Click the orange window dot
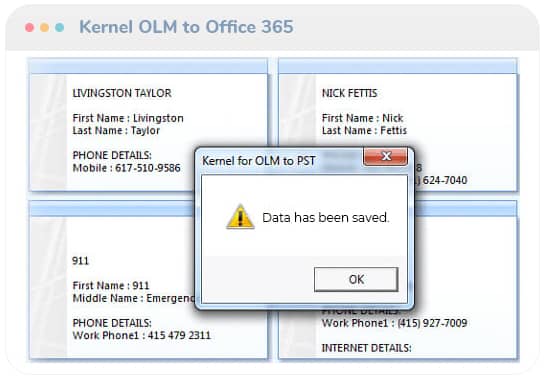This screenshot has height=380, width=545. pyautogui.click(x=44, y=27)
